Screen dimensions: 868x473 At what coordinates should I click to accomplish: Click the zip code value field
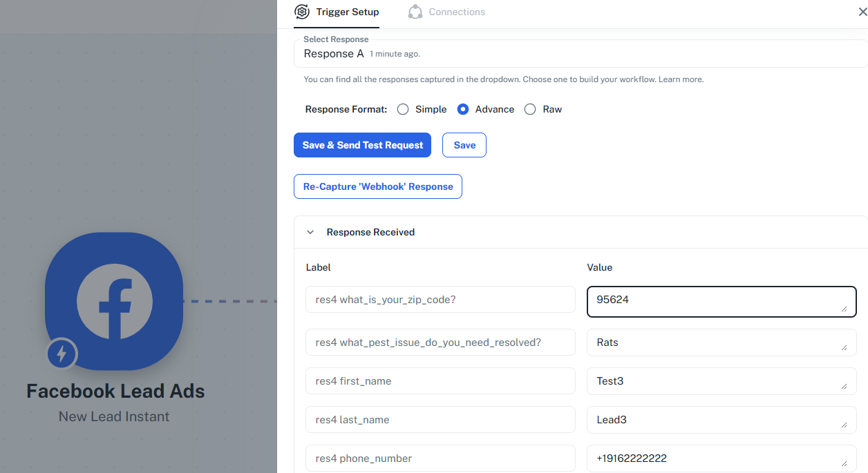pyautogui.click(x=719, y=301)
